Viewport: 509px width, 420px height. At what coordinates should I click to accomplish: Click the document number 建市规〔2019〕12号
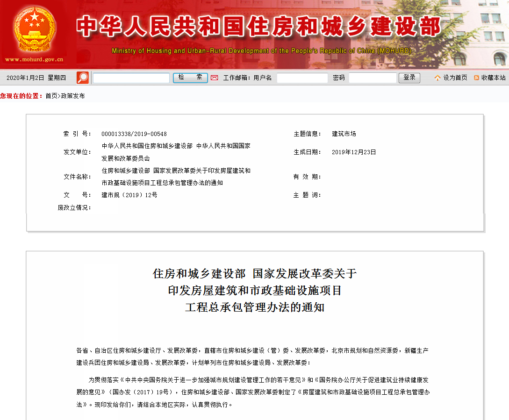(129, 195)
